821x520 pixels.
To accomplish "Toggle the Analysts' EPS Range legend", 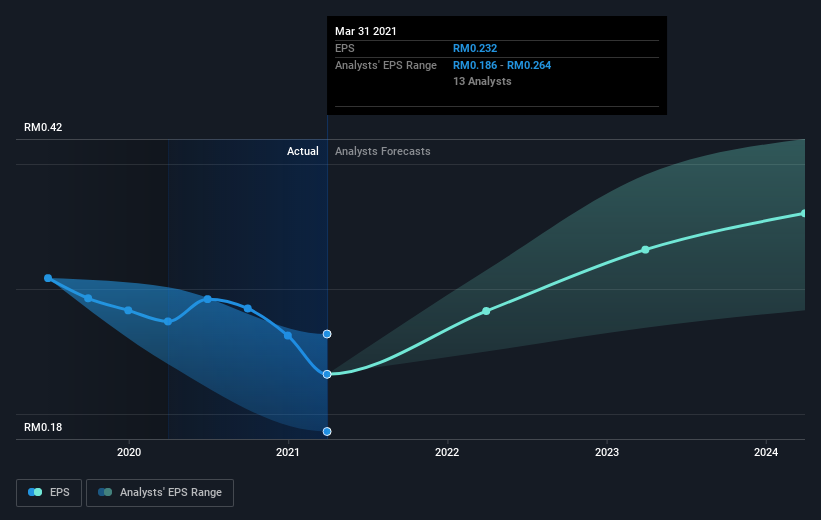I will pyautogui.click(x=160, y=493).
